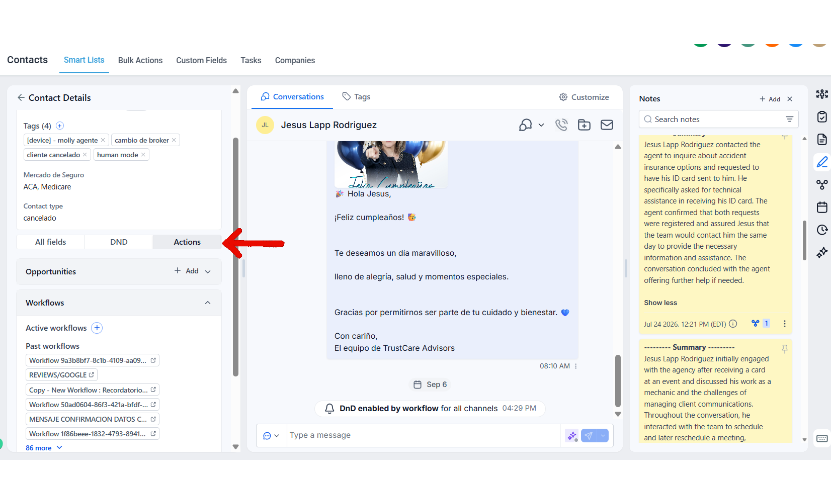Remove the 'human mode' tag
This screenshot has width=831, height=504.
pyautogui.click(x=143, y=155)
